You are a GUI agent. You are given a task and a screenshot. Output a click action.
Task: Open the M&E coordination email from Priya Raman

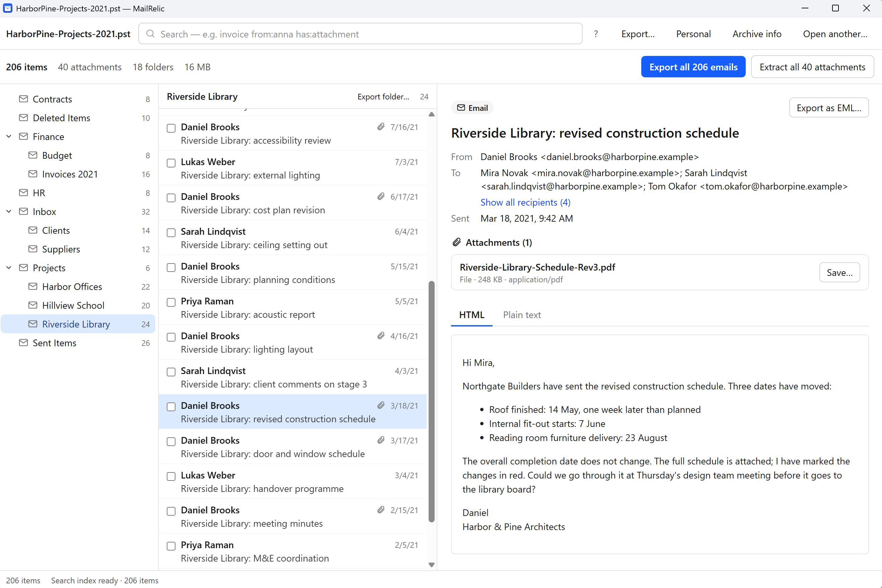(x=293, y=551)
